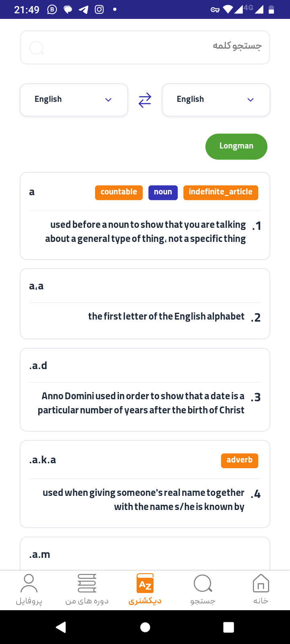This screenshot has width=290, height=644.
Task: Focus the word search input field
Action: click(145, 47)
